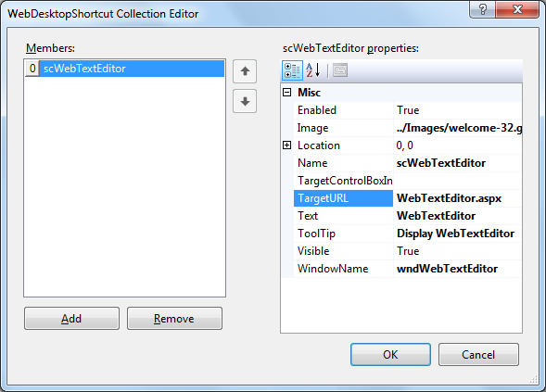
Task: Switch to Alphabetical sort icon
Action: pyautogui.click(x=313, y=70)
